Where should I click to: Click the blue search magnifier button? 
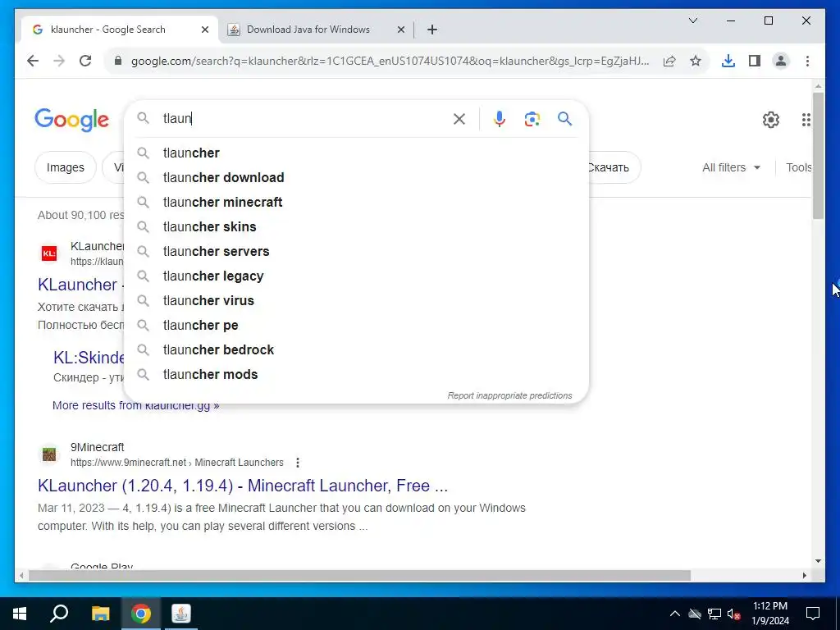[x=564, y=118]
